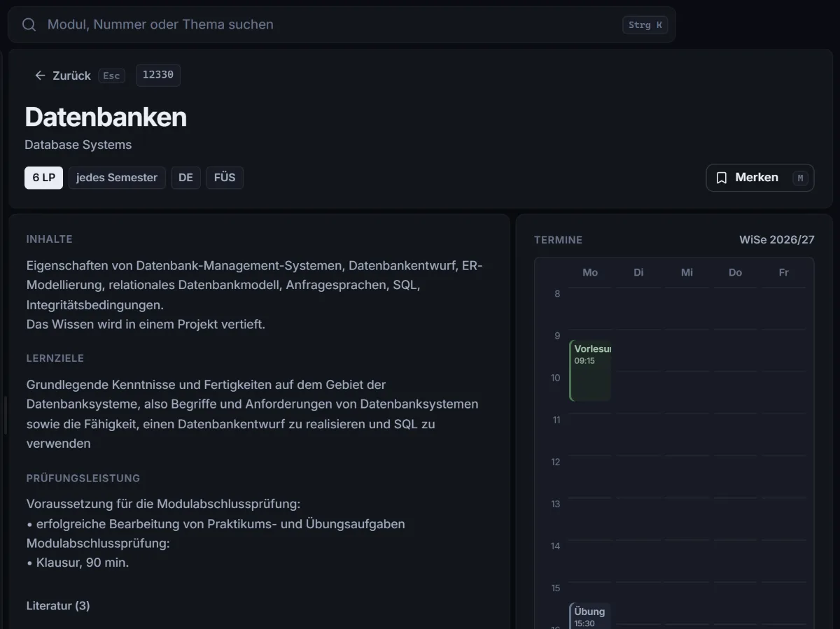This screenshot has height=629, width=840.
Task: Open the Übung 15:30 calendar event
Action: pos(590,616)
